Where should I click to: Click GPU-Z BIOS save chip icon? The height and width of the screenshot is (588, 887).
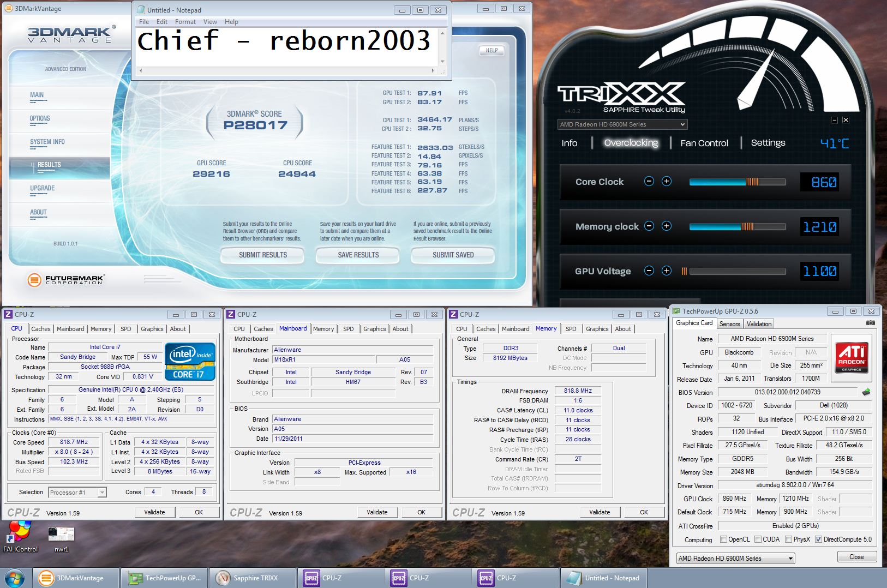pos(866,392)
